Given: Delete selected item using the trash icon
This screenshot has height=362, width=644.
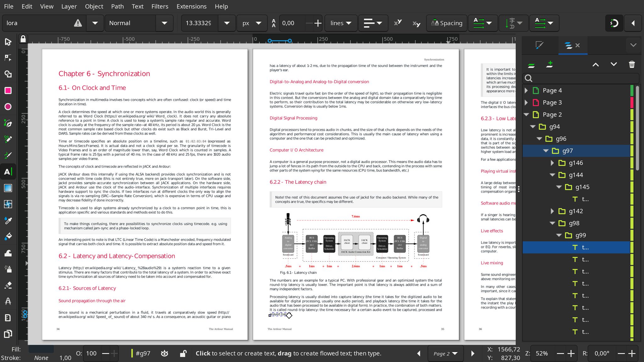Looking at the screenshot, I should [632, 64].
